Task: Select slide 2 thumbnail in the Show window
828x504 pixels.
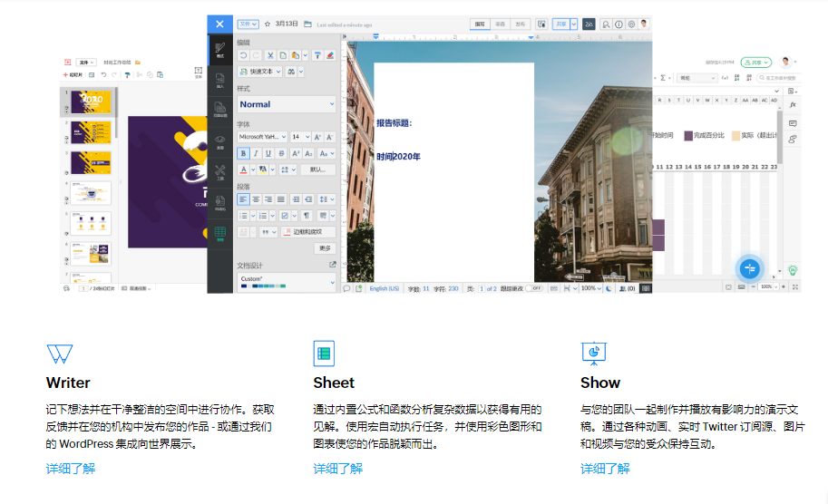Action: (91, 132)
